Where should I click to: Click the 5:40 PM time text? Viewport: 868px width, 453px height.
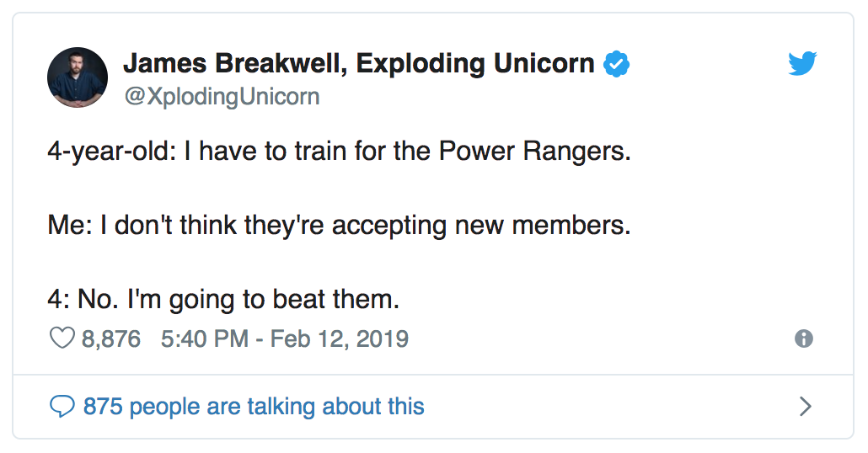203,339
